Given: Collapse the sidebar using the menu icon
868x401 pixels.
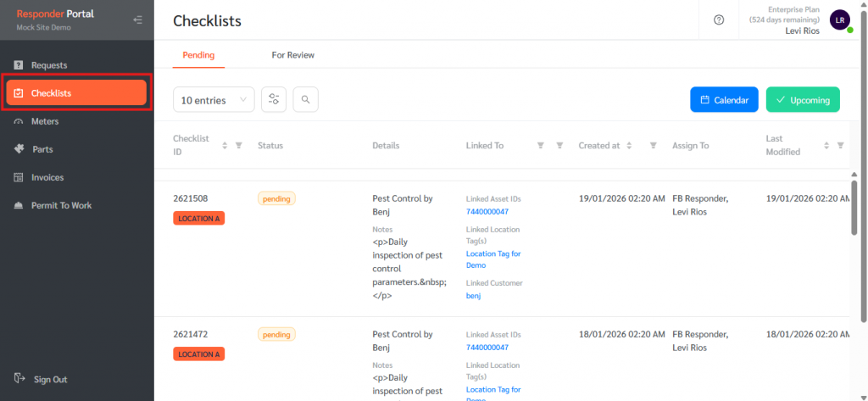Looking at the screenshot, I should tap(137, 19).
